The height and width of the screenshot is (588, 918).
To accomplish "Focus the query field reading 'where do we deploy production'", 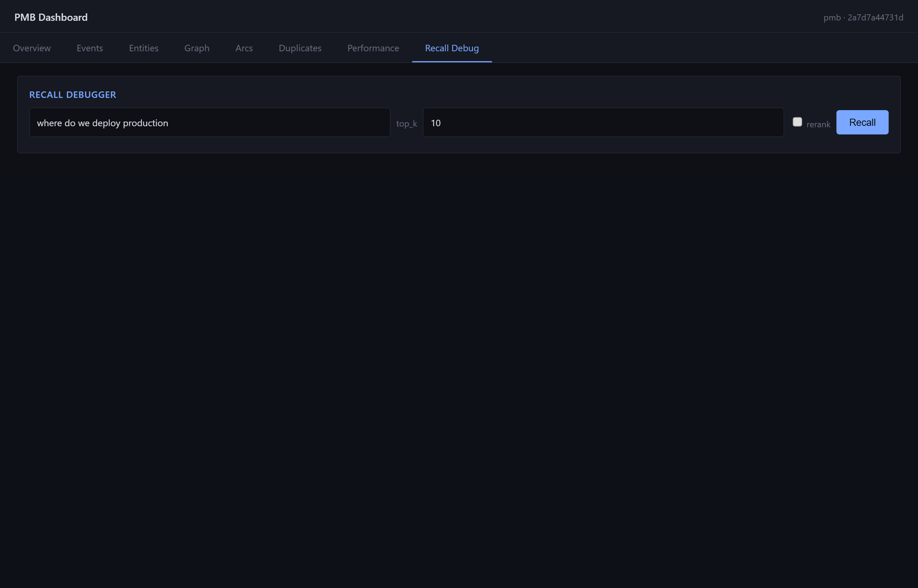I will coord(210,123).
